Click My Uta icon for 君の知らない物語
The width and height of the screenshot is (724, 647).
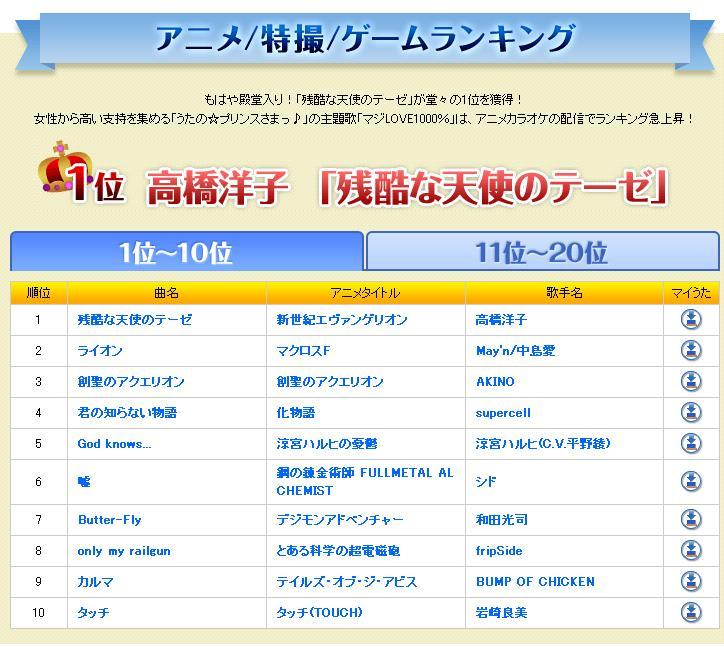click(690, 413)
